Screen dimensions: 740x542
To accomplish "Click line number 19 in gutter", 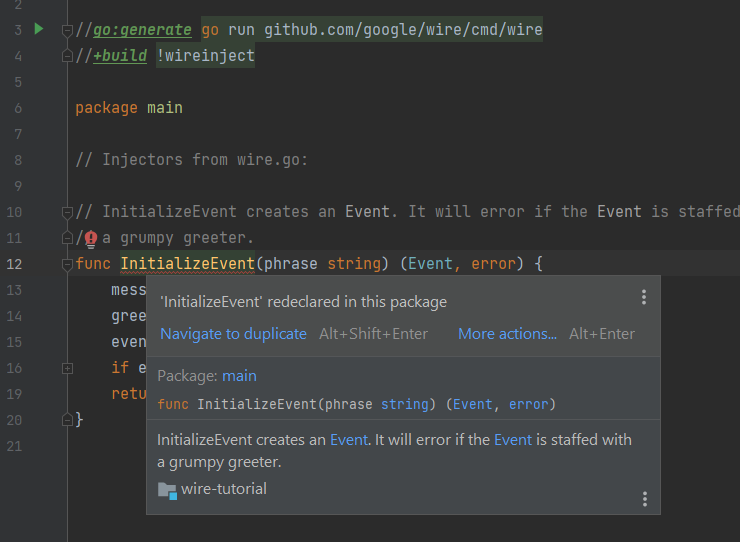I will [14, 394].
